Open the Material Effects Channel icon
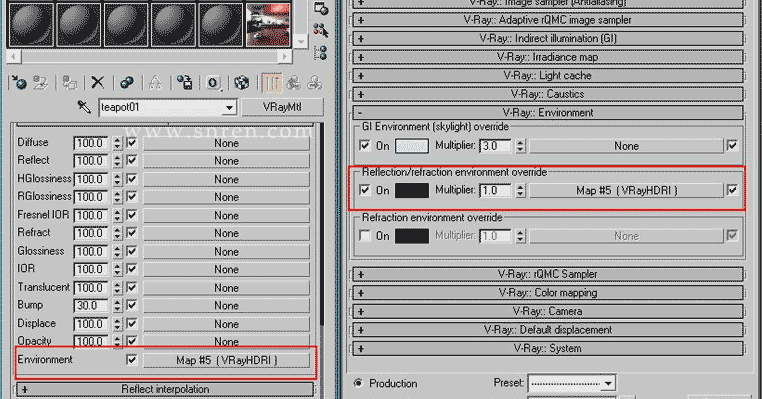The width and height of the screenshot is (762, 399). point(213,83)
